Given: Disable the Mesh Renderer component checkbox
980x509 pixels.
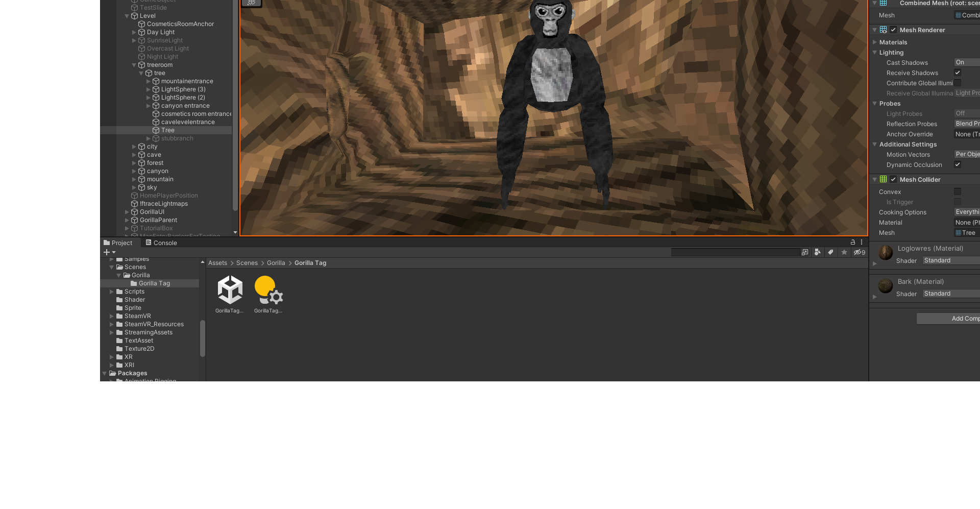Looking at the screenshot, I should tap(893, 30).
